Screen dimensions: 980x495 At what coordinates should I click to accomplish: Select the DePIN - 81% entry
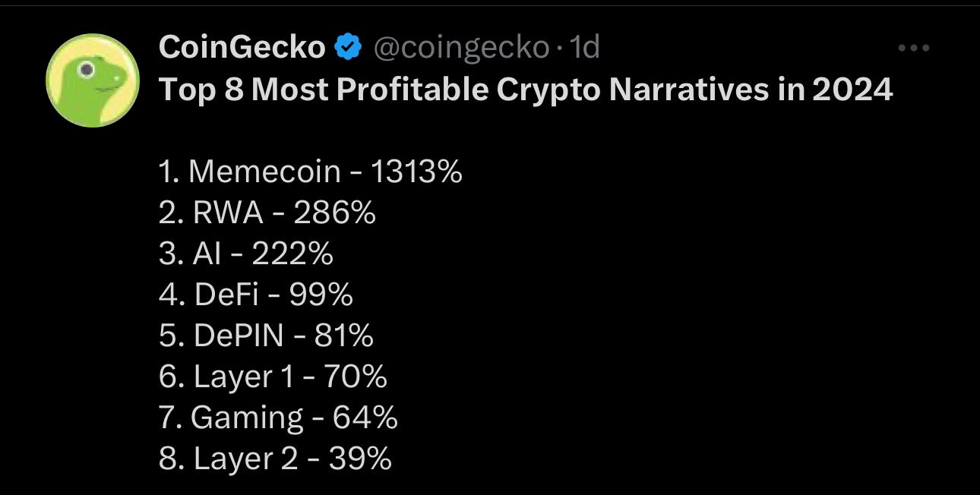266,336
